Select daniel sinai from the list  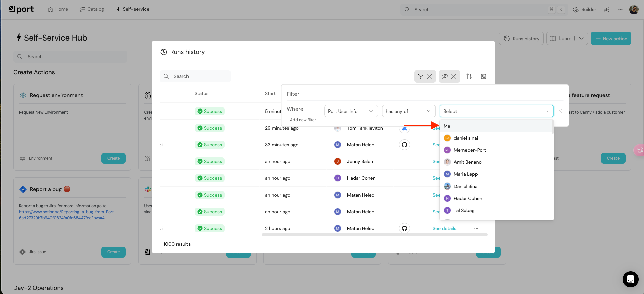(x=496, y=138)
